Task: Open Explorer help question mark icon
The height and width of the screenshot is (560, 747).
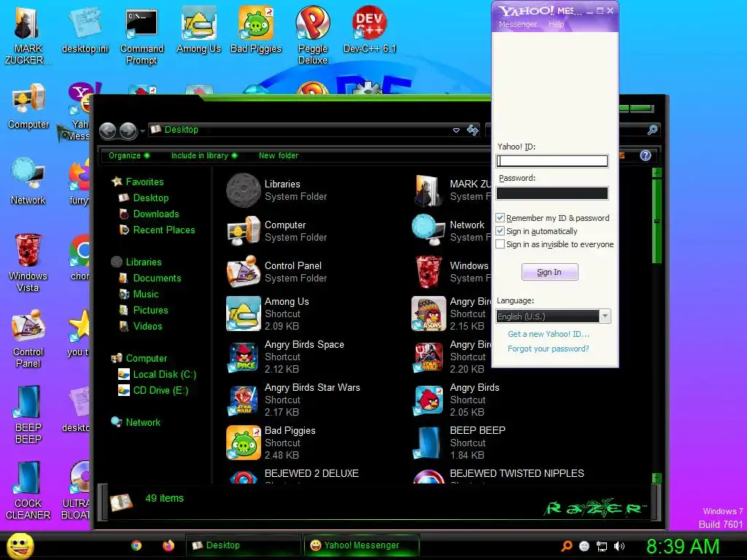Action: tap(646, 155)
